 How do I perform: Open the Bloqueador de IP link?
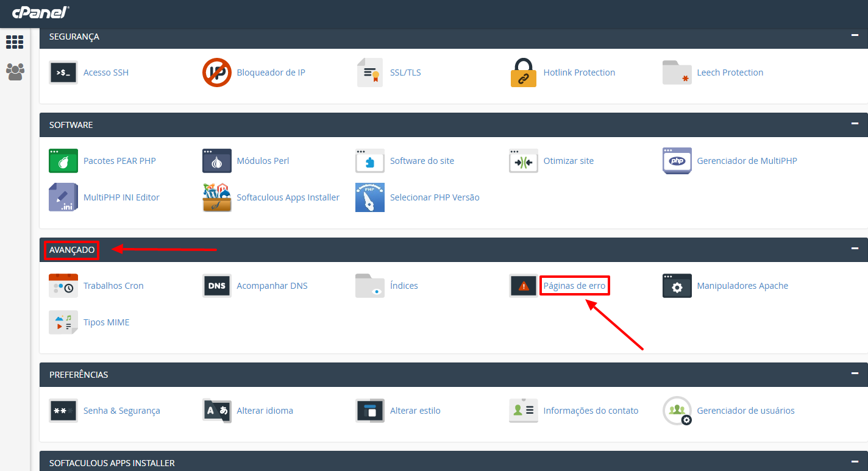[271, 73]
